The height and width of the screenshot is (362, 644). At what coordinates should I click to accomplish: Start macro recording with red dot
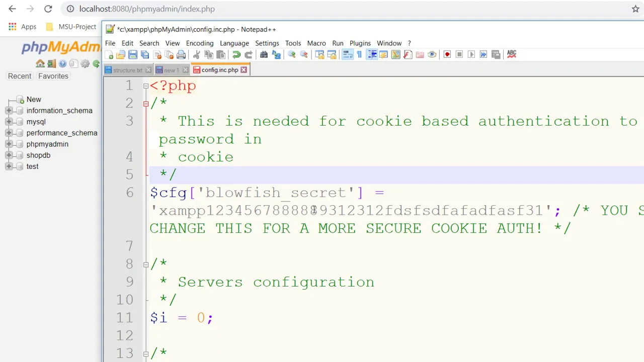pos(447,54)
